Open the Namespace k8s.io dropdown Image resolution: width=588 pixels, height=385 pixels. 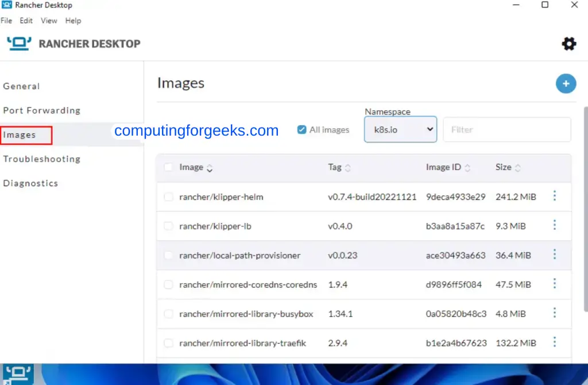point(400,129)
